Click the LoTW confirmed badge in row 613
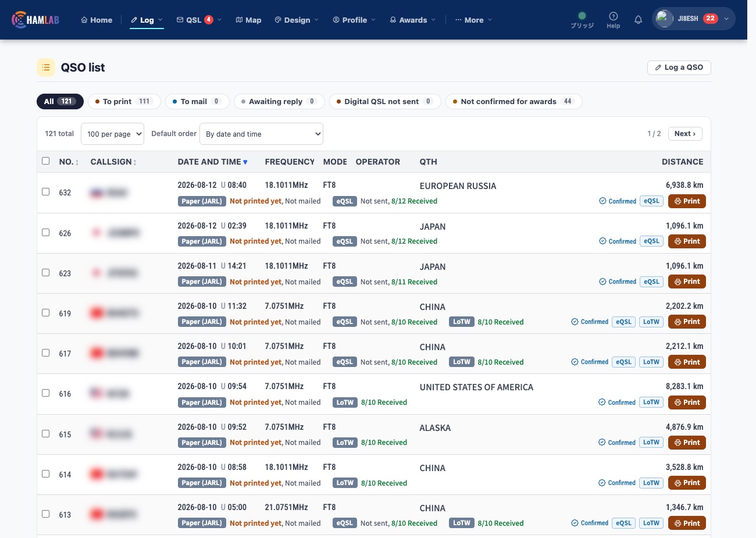This screenshot has height=538, width=756. (651, 523)
